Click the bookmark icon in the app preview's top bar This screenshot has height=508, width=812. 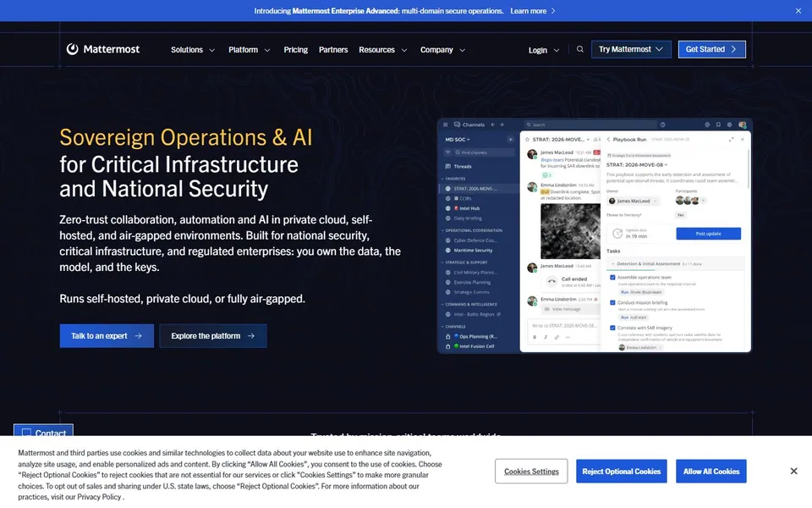(718, 125)
